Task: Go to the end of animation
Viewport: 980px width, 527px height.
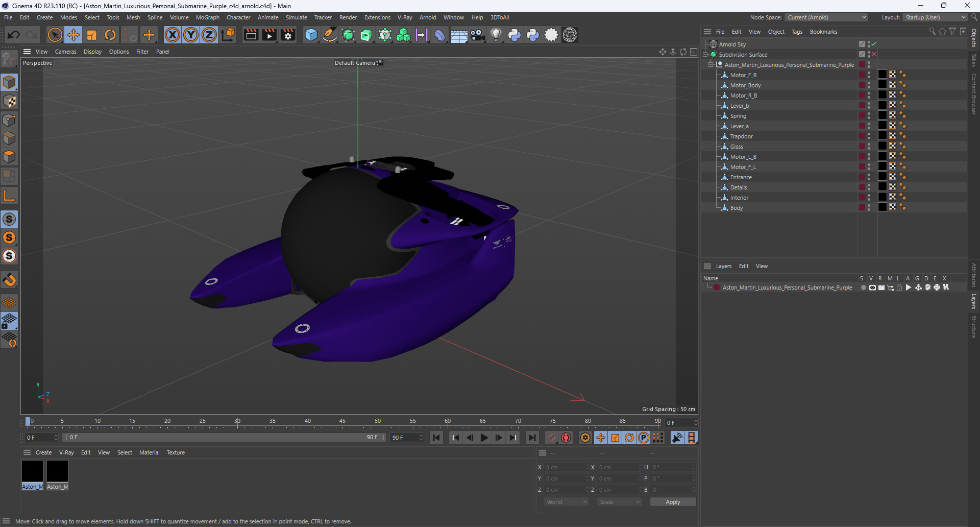Action: point(532,438)
